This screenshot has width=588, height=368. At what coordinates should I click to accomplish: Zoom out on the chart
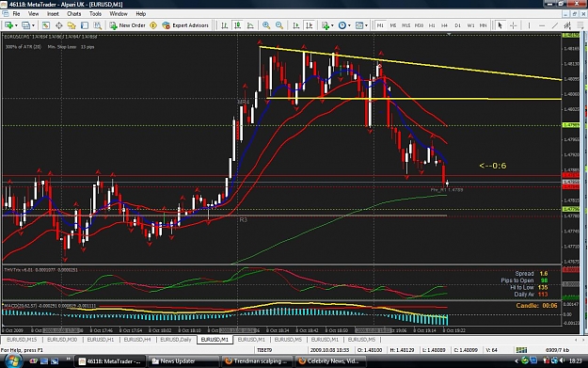point(279,25)
